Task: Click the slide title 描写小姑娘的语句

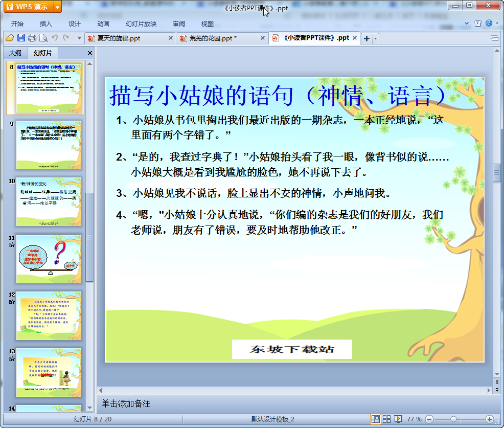Action: [x=279, y=96]
